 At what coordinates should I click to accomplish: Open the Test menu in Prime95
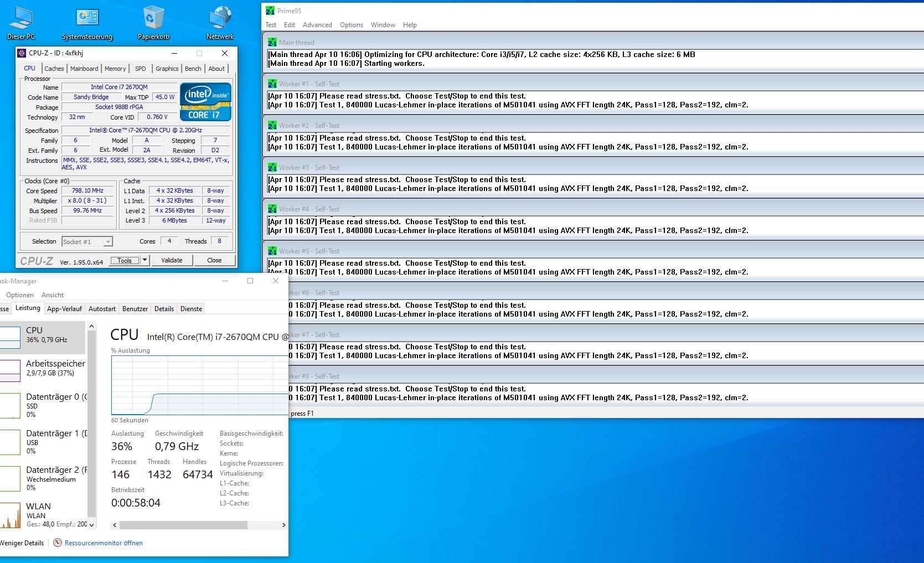tap(271, 25)
